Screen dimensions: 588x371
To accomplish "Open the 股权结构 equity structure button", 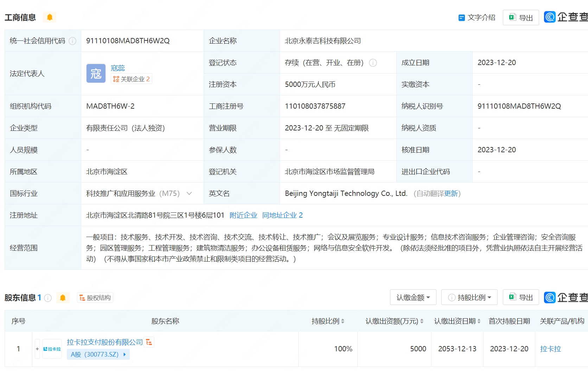I will 95,298.
